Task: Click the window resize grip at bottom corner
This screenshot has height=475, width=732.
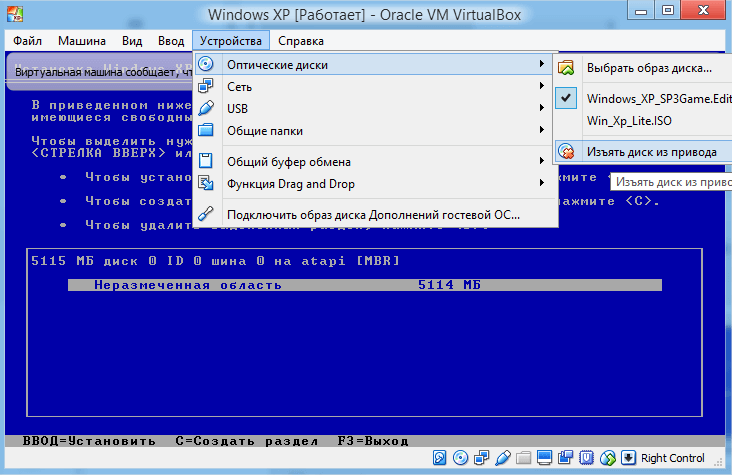Action: pyautogui.click(x=718, y=461)
